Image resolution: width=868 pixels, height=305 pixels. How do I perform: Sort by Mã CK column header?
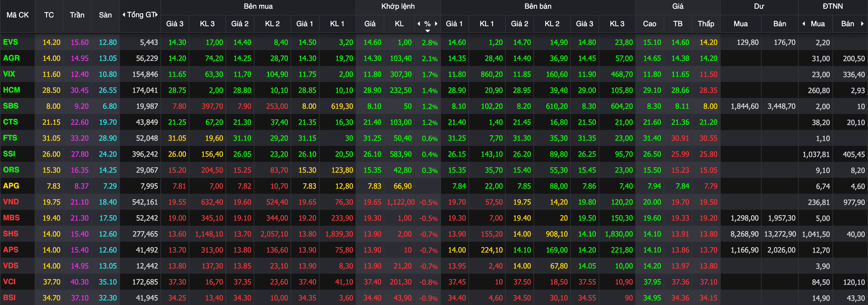point(17,15)
